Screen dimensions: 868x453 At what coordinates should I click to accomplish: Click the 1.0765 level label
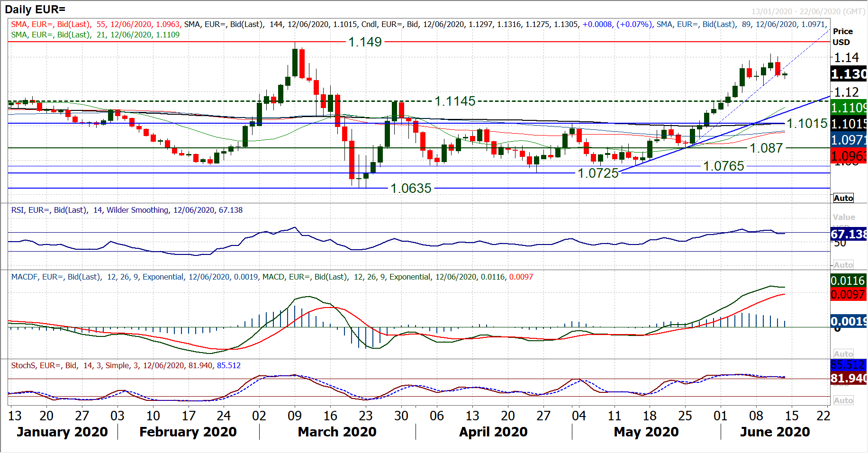(x=723, y=166)
